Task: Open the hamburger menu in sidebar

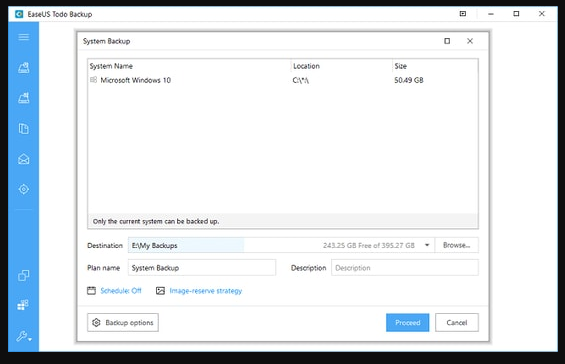Action: pos(24,37)
